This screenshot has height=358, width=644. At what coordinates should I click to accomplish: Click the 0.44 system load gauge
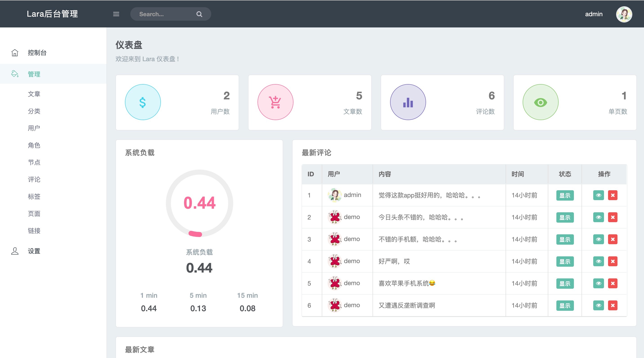(199, 203)
